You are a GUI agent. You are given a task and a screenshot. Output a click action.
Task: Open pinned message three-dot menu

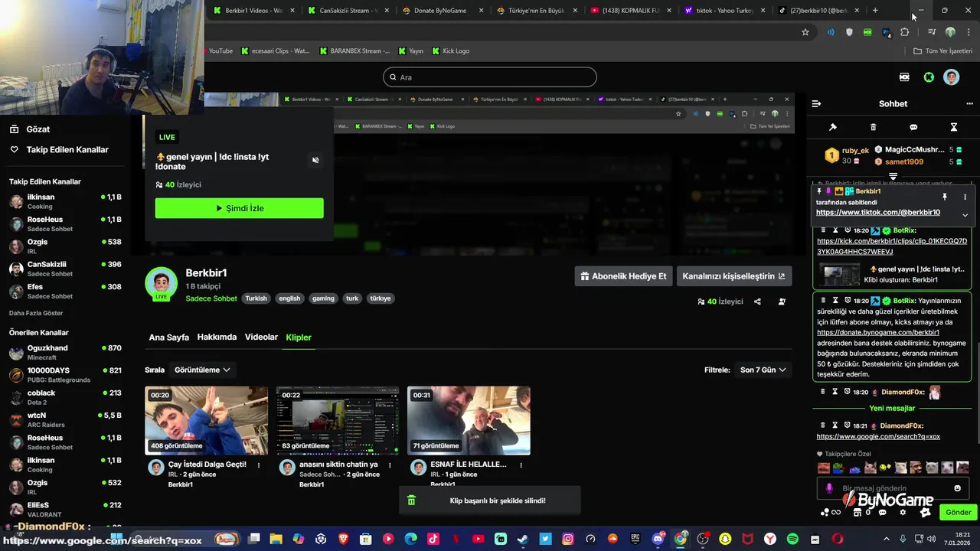[965, 197]
